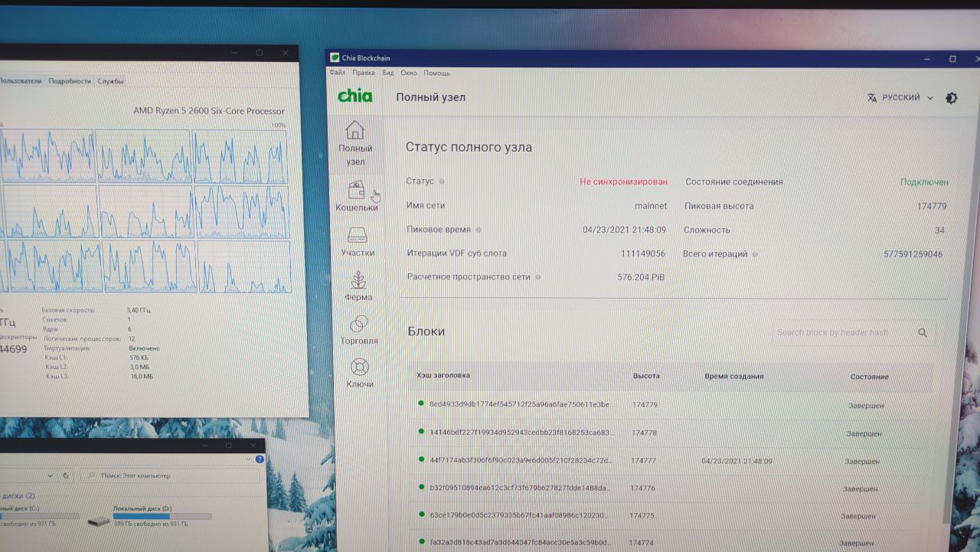980x552 pixels.
Task: Click height cell 174778 in blocks table
Action: [x=644, y=433]
